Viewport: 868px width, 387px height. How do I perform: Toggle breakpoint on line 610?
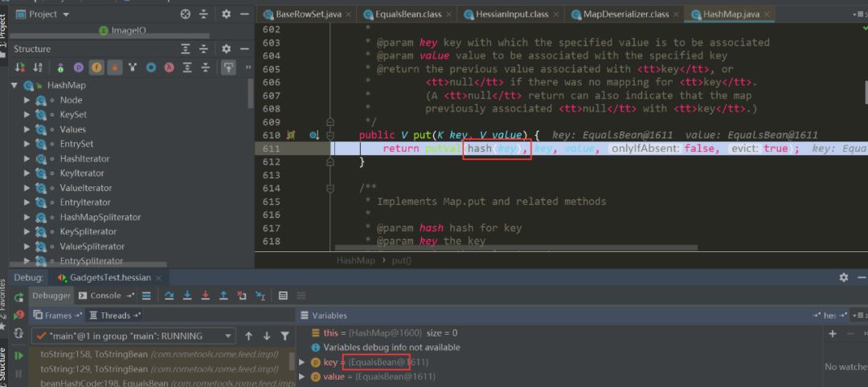[x=291, y=136]
